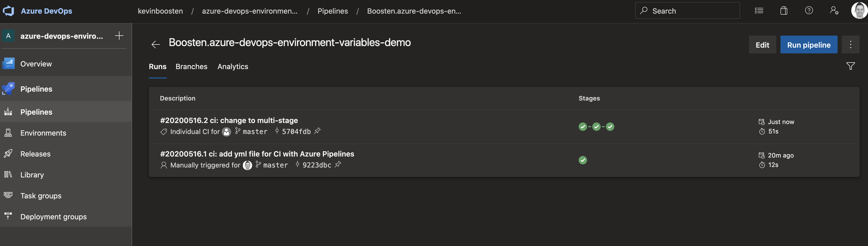868x246 pixels.
Task: Click the 'Individual CI for' label
Action: 195,132
